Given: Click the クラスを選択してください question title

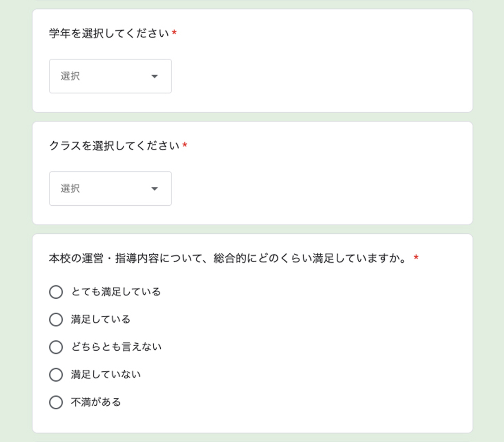Looking at the screenshot, I should click(x=114, y=145).
